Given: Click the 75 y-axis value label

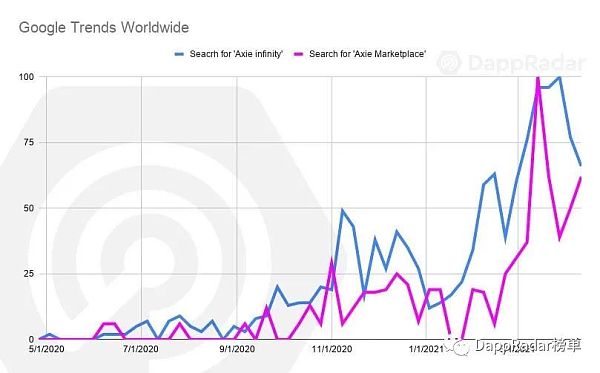Looking at the screenshot, I should tap(29, 142).
